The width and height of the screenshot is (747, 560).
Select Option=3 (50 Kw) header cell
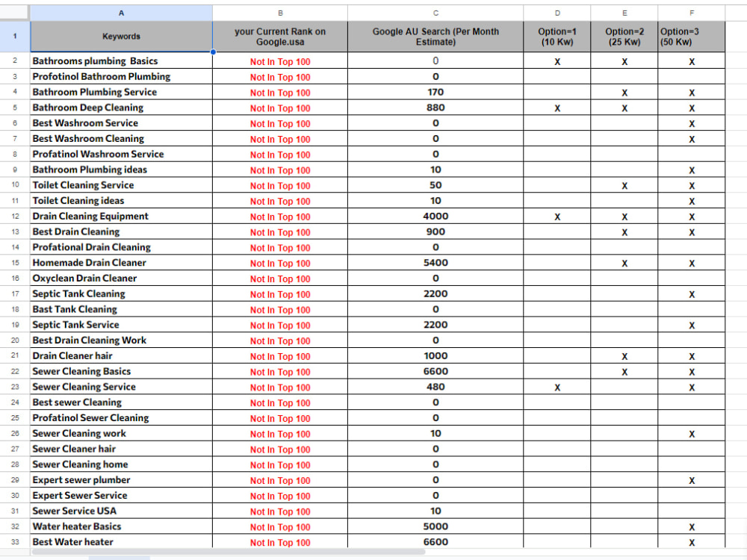point(691,36)
